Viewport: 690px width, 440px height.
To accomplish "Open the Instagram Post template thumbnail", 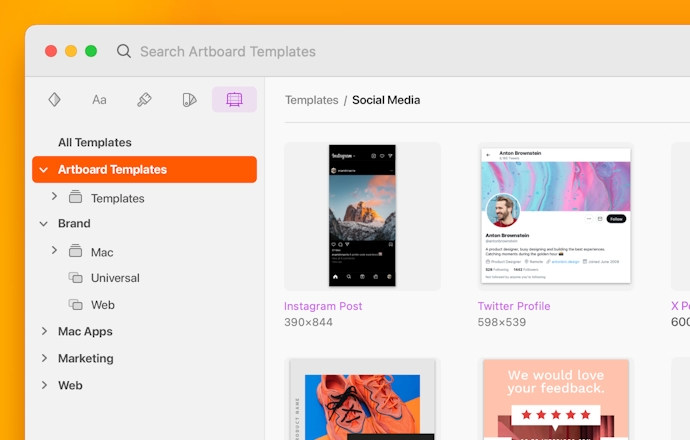I will coord(362,216).
